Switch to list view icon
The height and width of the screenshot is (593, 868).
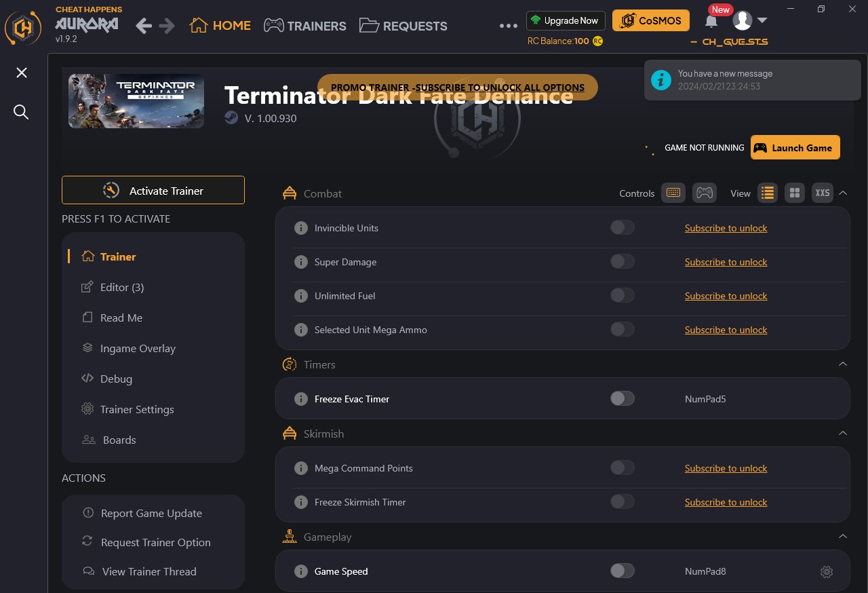tap(768, 193)
